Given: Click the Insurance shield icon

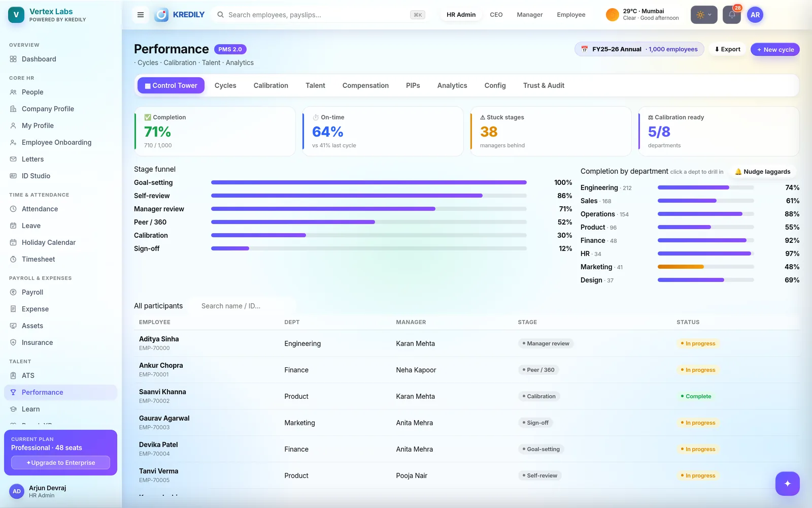Looking at the screenshot, I should 13,342.
